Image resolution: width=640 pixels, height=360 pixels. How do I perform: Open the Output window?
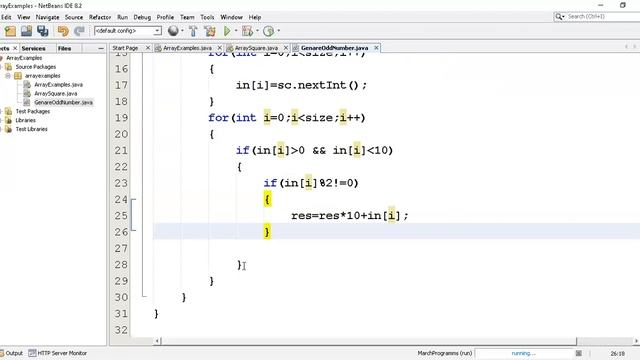tap(11, 353)
